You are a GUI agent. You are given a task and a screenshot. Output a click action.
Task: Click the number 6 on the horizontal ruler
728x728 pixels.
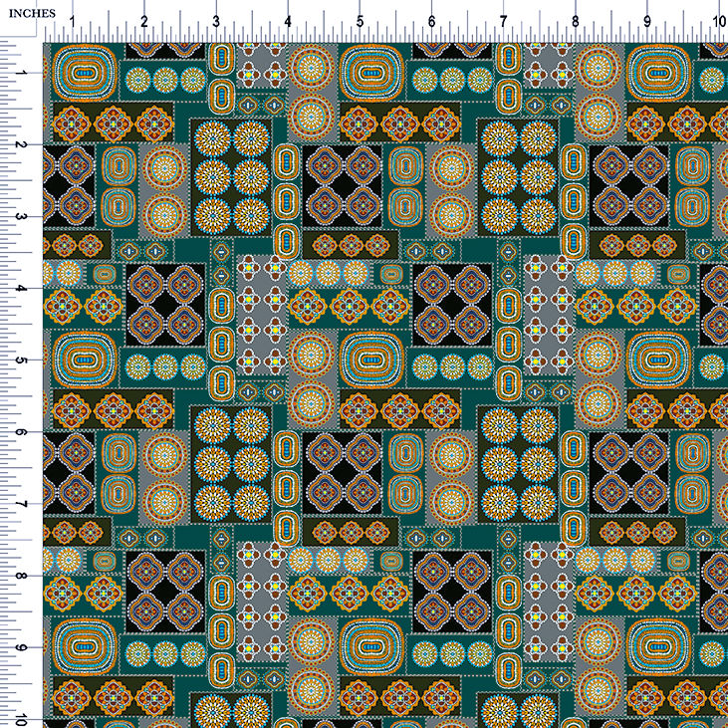click(x=432, y=21)
